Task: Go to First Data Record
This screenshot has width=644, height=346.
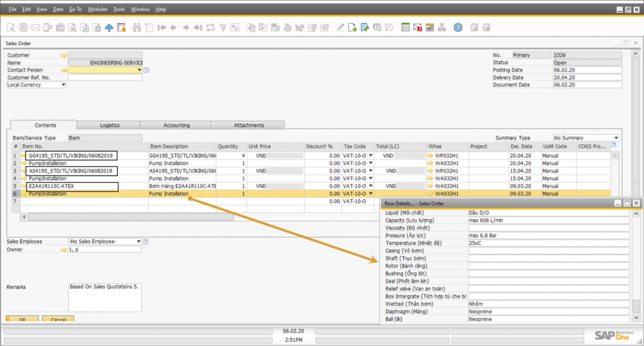Action: (x=162, y=28)
